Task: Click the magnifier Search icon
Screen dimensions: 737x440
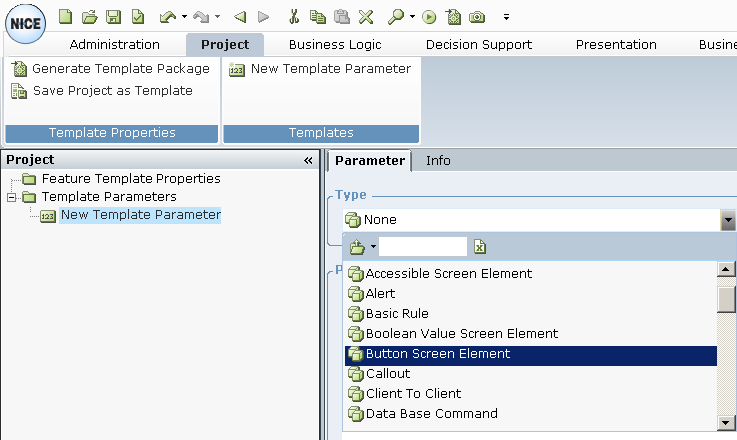Action: 396,17
